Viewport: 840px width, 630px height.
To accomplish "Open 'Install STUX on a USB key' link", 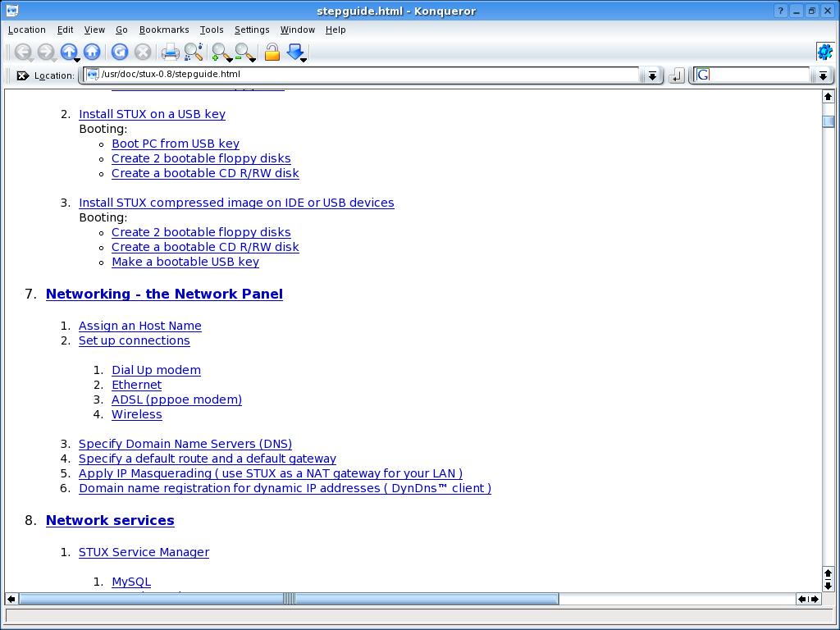I will point(152,114).
